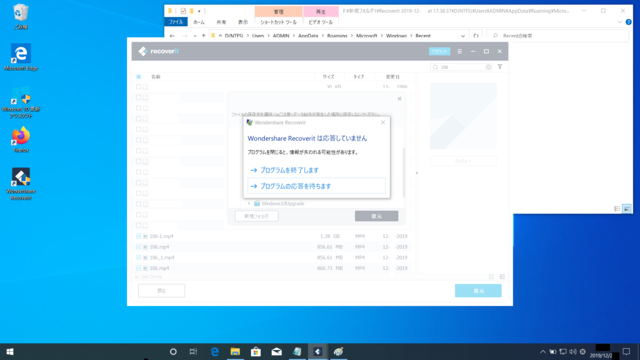Click the Roaming breadcrumb in Explorer address bar
The image size is (640, 360).
click(x=337, y=36)
